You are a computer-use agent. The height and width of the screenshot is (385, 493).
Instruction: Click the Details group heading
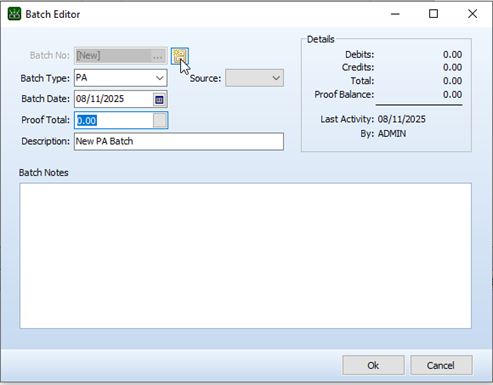click(321, 39)
